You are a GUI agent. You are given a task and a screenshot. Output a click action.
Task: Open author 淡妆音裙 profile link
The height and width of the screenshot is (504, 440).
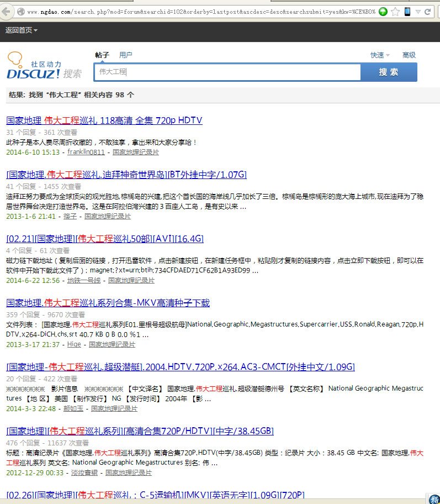click(x=84, y=473)
